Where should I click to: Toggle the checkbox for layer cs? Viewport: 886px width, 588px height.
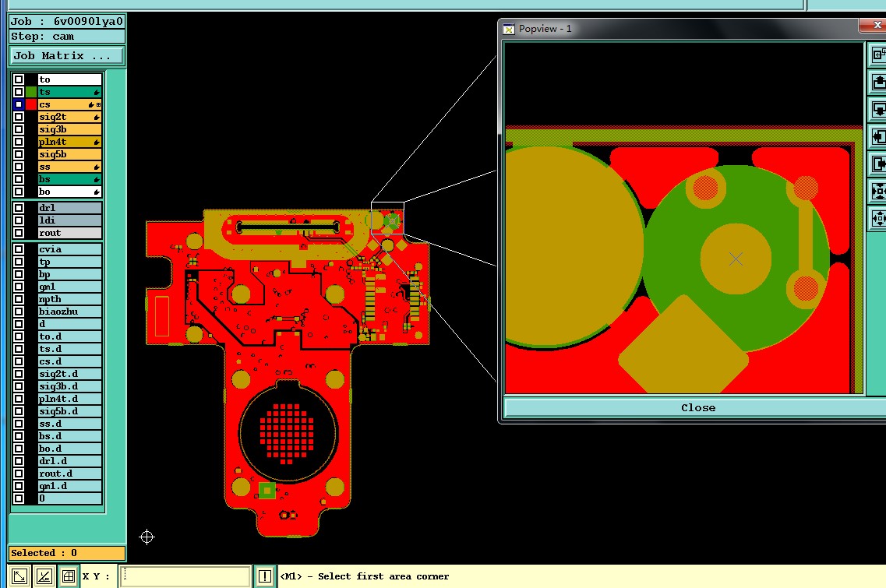[x=19, y=104]
